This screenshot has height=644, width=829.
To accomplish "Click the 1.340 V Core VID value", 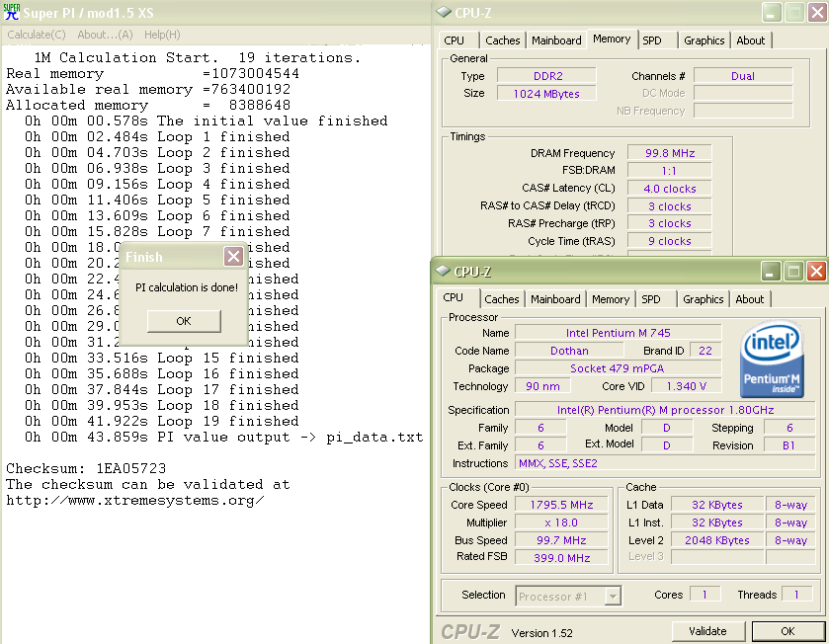I will pyautogui.click(x=687, y=386).
